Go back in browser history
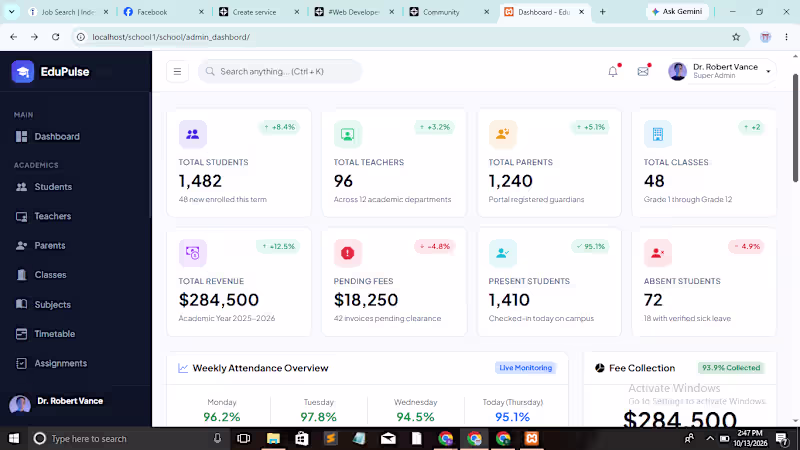Screen dimensions: 800x450 14,37
